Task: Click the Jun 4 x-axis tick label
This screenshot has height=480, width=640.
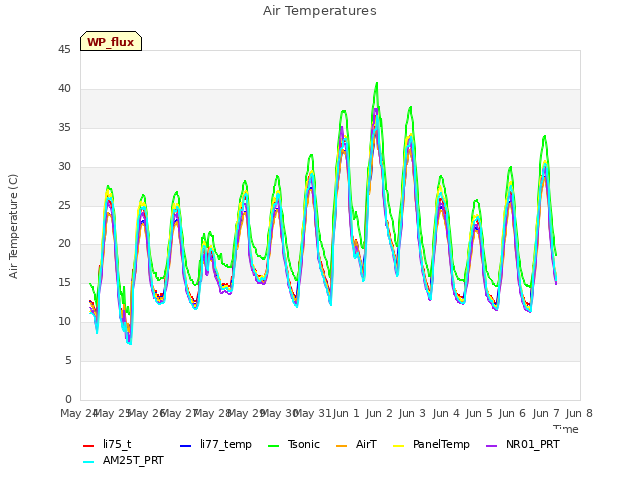Action: tap(446, 413)
